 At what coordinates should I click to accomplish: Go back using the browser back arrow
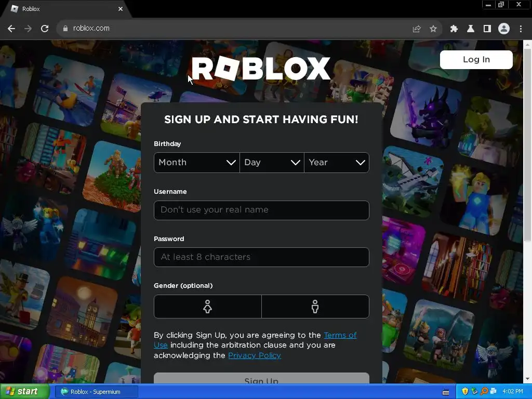click(x=11, y=29)
